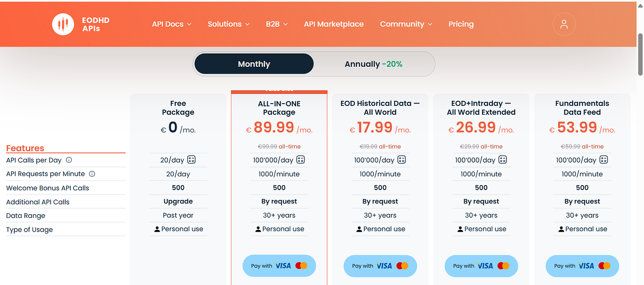Switch billing to Annually -20%
This screenshot has height=285, width=644.
click(374, 64)
